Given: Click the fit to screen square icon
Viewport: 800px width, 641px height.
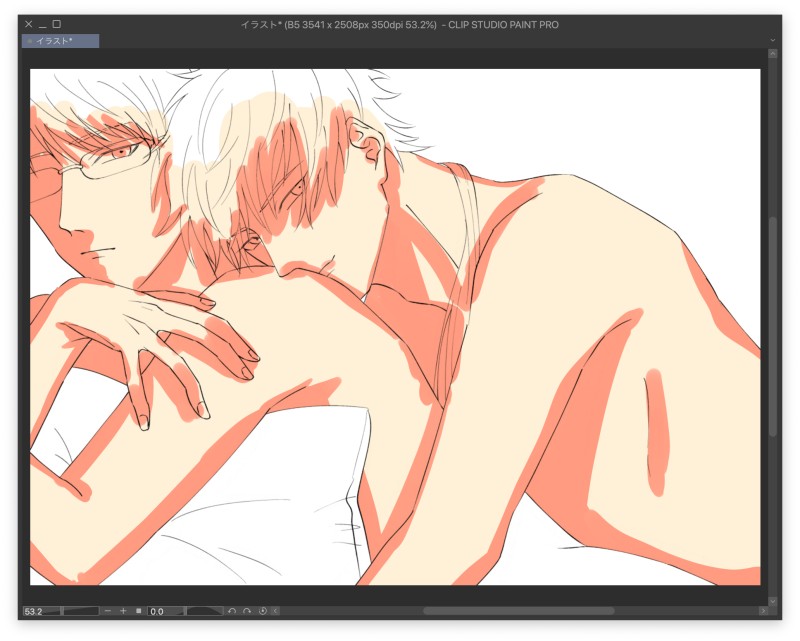Looking at the screenshot, I should point(138,611).
